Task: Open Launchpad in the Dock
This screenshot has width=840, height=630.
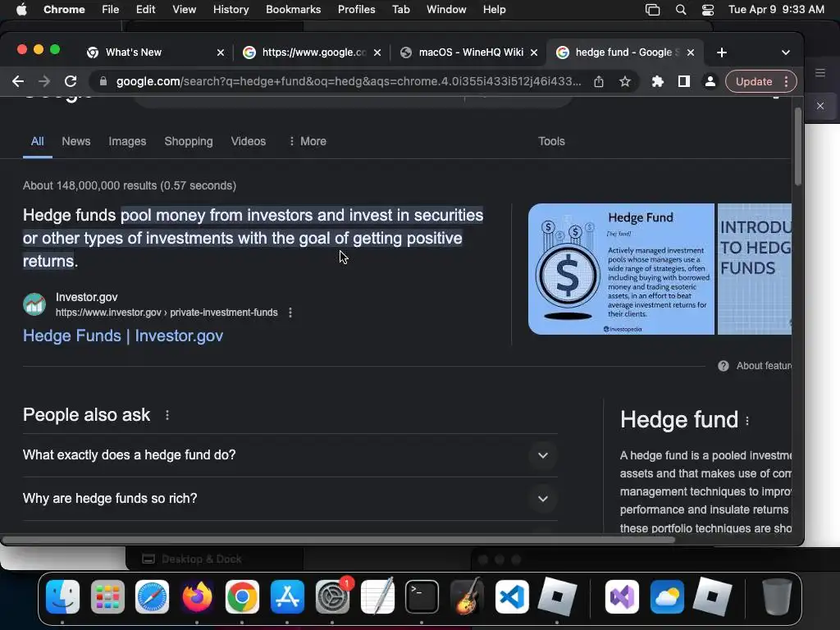Action: [x=107, y=596]
